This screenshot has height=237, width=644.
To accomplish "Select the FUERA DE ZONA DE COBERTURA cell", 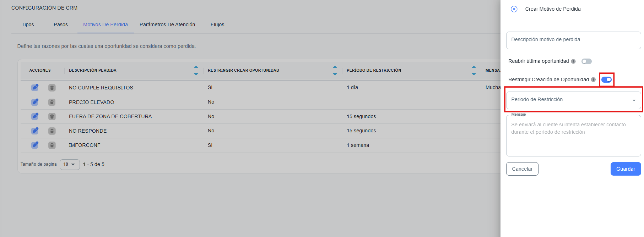I will coord(110,116).
